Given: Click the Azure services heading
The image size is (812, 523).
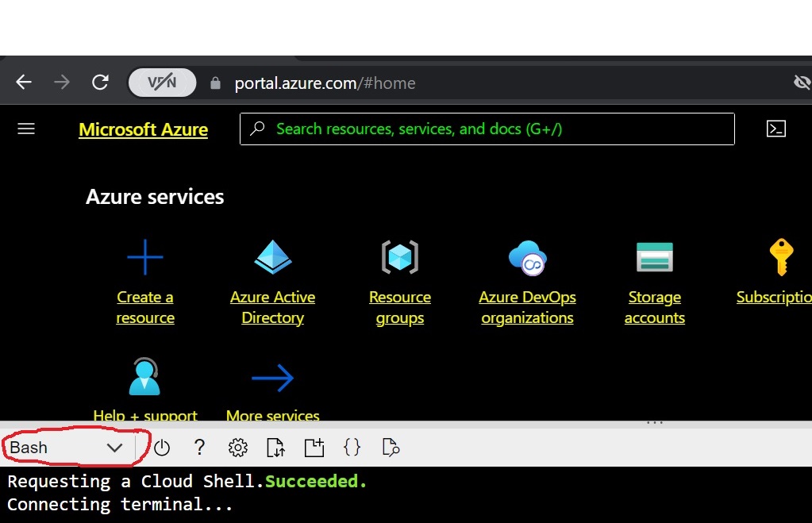Looking at the screenshot, I should point(155,197).
